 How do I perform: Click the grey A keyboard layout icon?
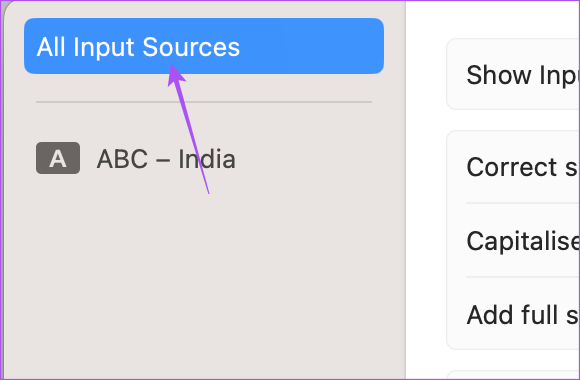pos(58,158)
